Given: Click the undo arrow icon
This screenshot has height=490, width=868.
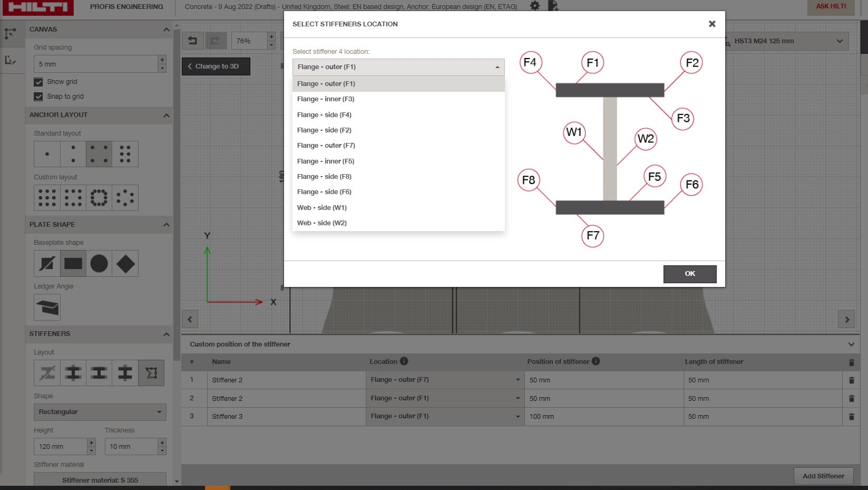Looking at the screenshot, I should pyautogui.click(x=192, y=41).
